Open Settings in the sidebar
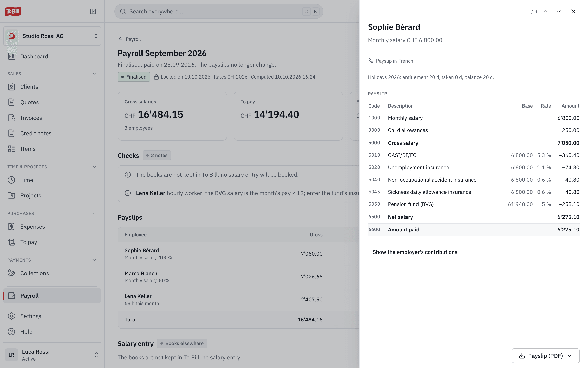Image resolution: width=588 pixels, height=368 pixels. (x=52, y=316)
